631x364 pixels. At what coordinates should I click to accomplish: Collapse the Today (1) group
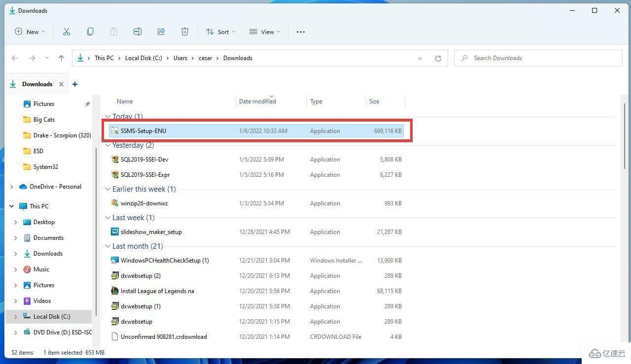coord(107,117)
